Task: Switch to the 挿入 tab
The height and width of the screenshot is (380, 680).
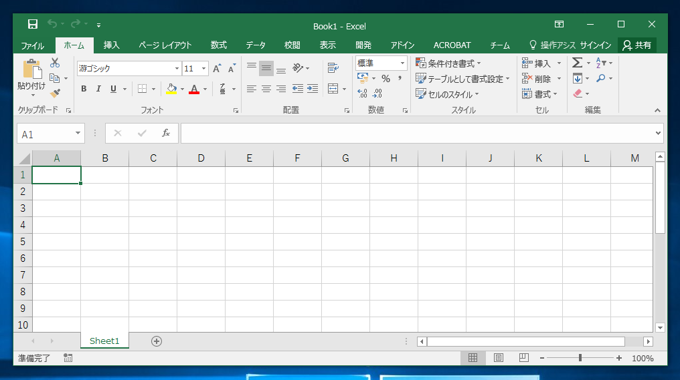Action: click(111, 45)
